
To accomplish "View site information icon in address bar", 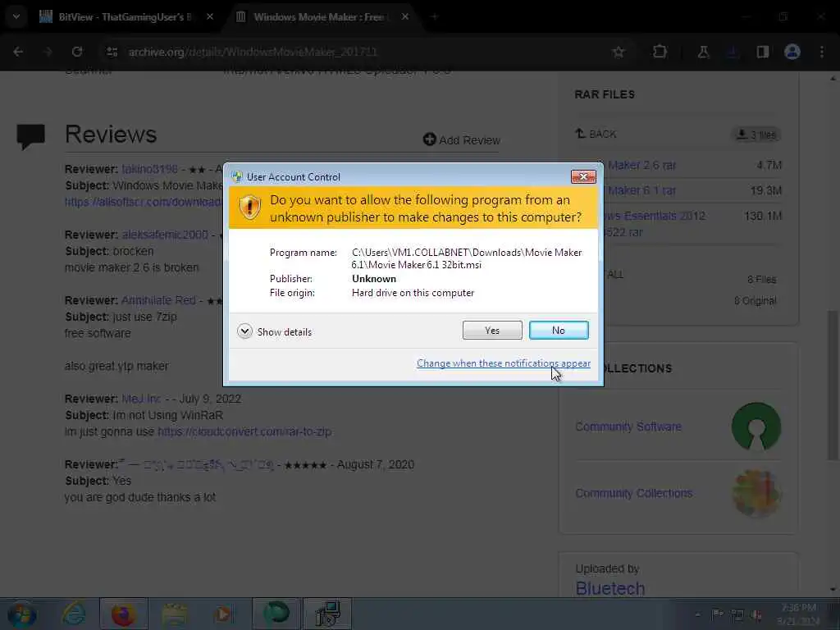I will 112,52.
